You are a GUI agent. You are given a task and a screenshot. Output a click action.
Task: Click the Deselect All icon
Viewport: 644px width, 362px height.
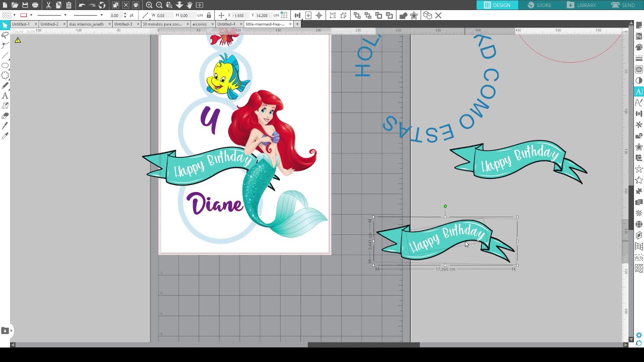[x=126, y=5]
